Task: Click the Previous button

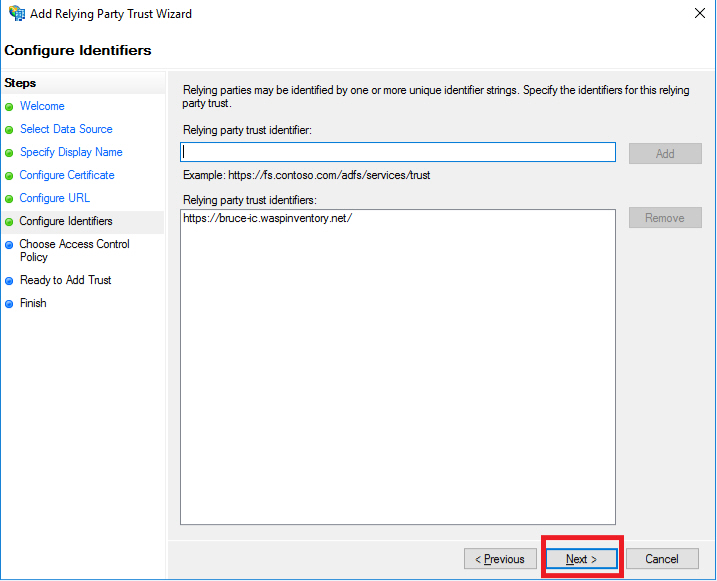Action: click(x=499, y=559)
